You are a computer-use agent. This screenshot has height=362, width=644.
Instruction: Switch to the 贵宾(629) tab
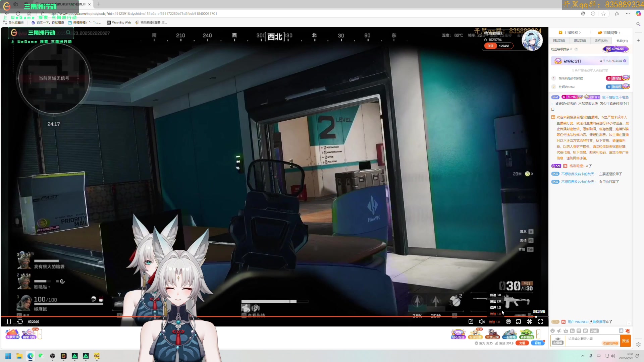coord(601,41)
